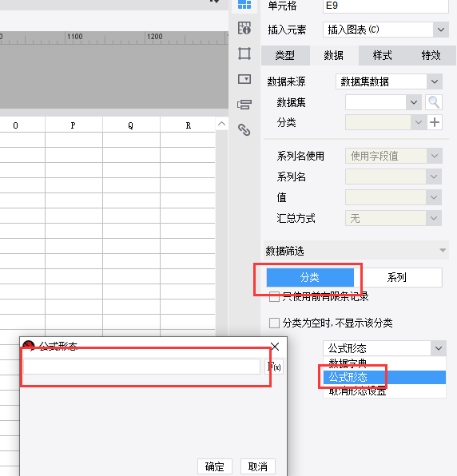457x476 pixels.
Task: Click the 单元格 E9 field
Action: tap(386, 6)
